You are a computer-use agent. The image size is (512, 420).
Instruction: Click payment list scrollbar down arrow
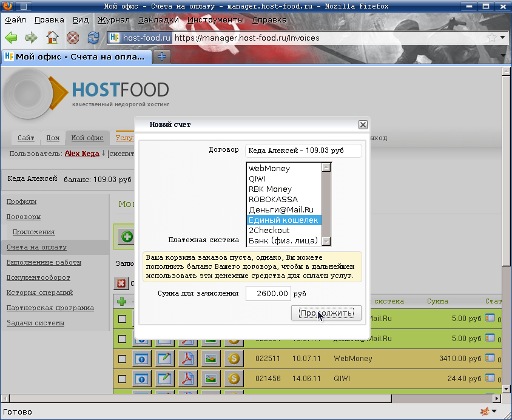point(326,242)
